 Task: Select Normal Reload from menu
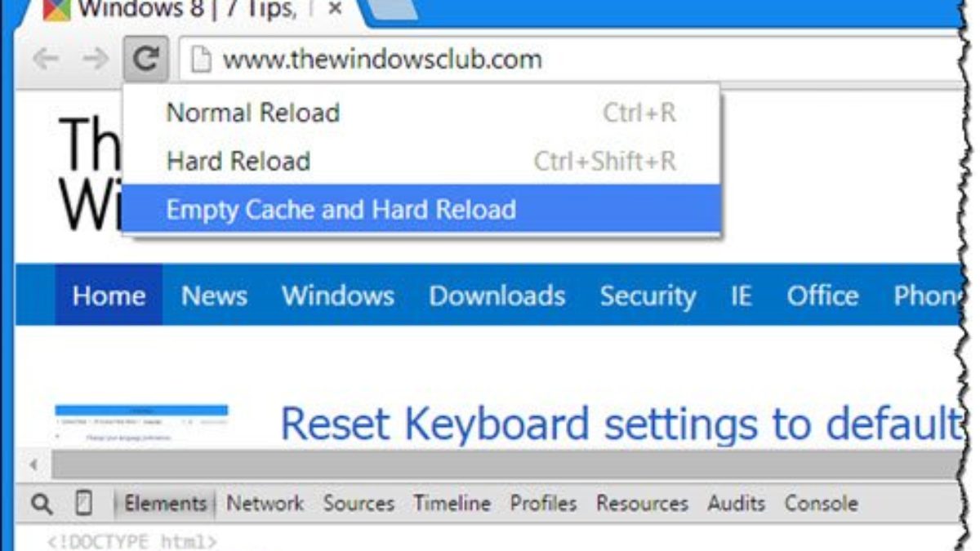coord(253,113)
